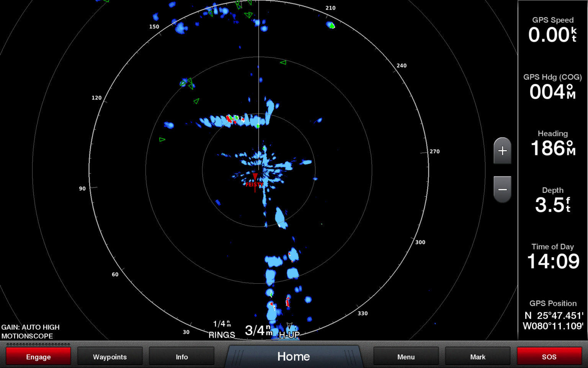Tap the 300 bearing label on the ring
Viewport: 588px width, 368px height.
(420, 242)
